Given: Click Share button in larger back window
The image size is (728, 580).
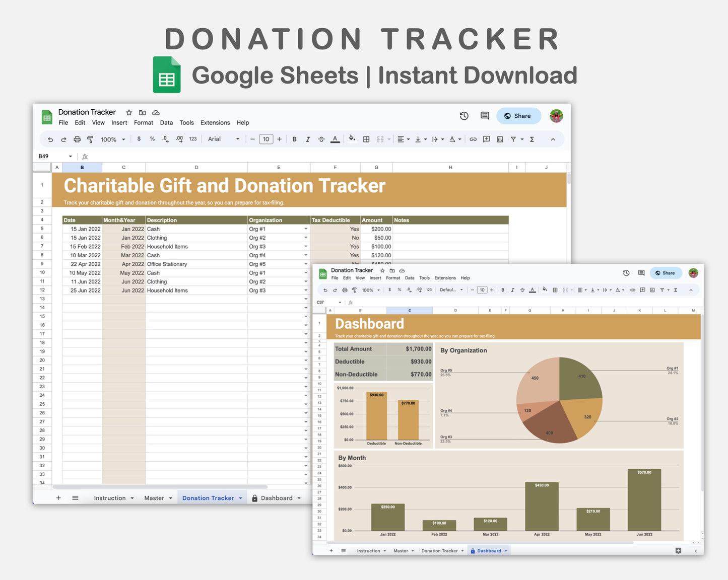Looking at the screenshot, I should tap(518, 116).
